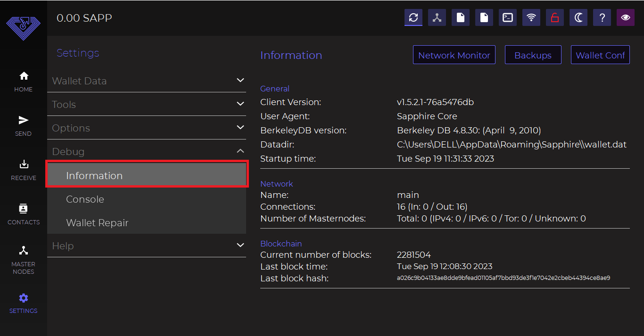Screen dimensions: 644x336
Task: Expand the Wallet Data settings section
Action: (147, 81)
